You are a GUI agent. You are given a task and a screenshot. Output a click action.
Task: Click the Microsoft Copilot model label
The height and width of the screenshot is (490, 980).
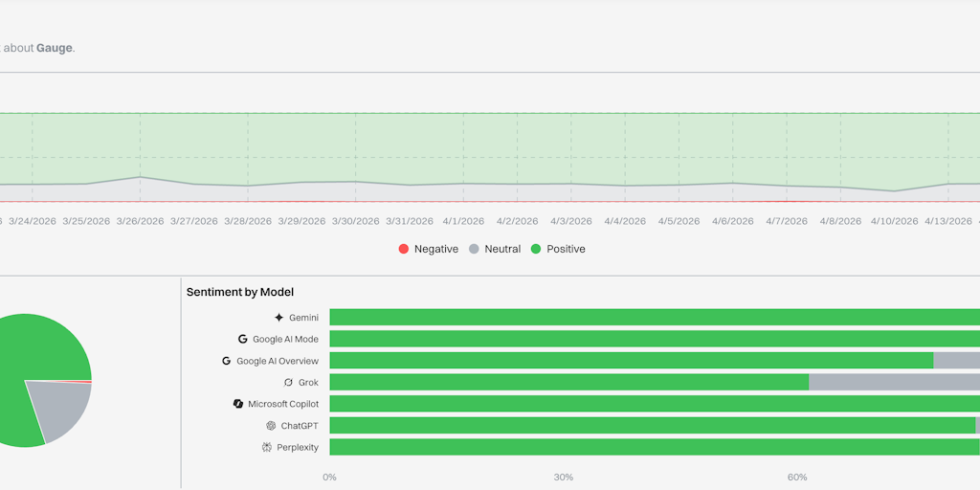click(x=283, y=404)
